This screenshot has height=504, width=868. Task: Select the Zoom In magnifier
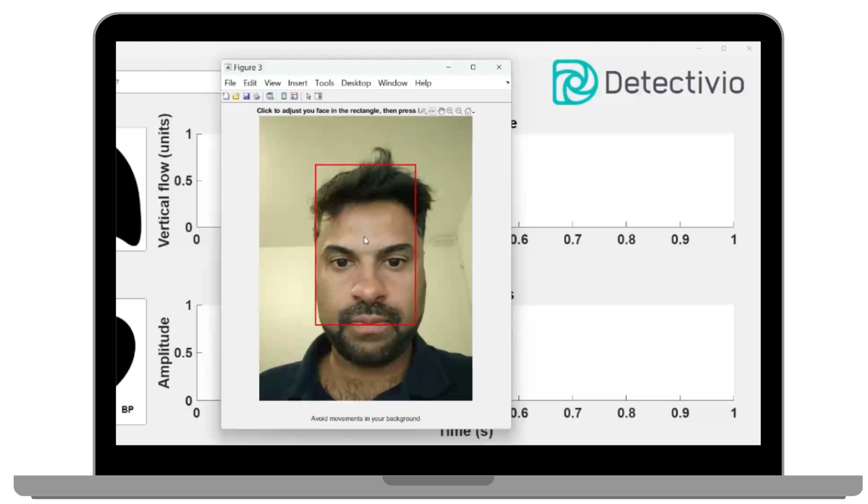[450, 111]
